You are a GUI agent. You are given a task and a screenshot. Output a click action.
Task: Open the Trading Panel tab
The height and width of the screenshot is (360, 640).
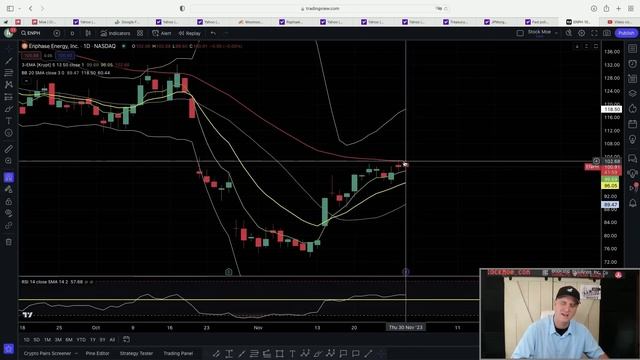[x=178, y=353]
